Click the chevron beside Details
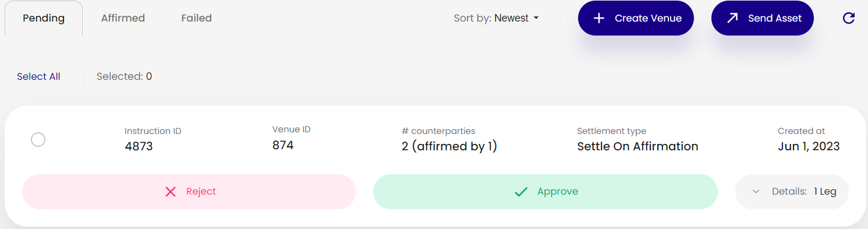 pyautogui.click(x=756, y=191)
